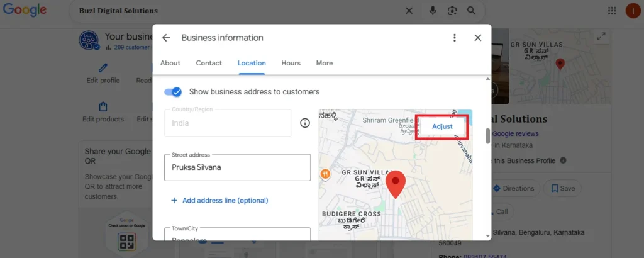Start voice search with the microphone

pos(433,11)
